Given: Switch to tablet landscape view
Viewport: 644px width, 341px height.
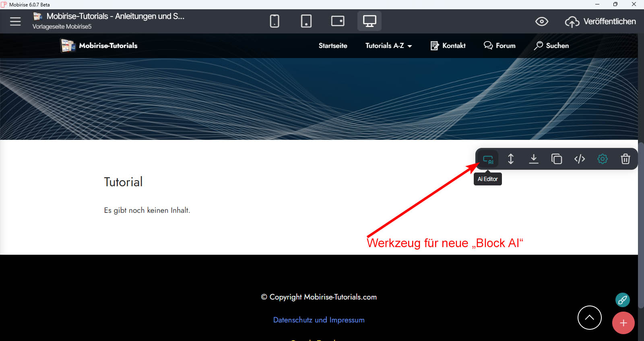Looking at the screenshot, I should coord(338,21).
